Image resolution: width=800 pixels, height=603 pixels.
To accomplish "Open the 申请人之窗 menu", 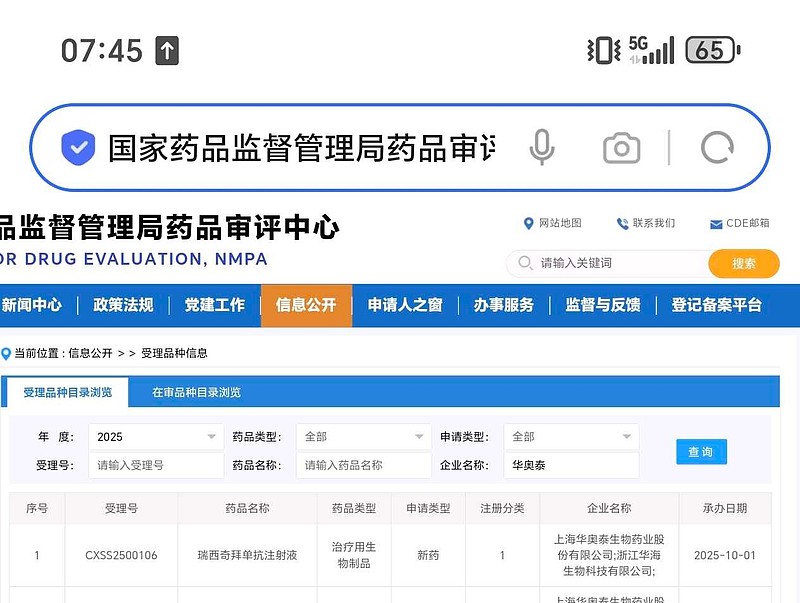I will [x=405, y=305].
